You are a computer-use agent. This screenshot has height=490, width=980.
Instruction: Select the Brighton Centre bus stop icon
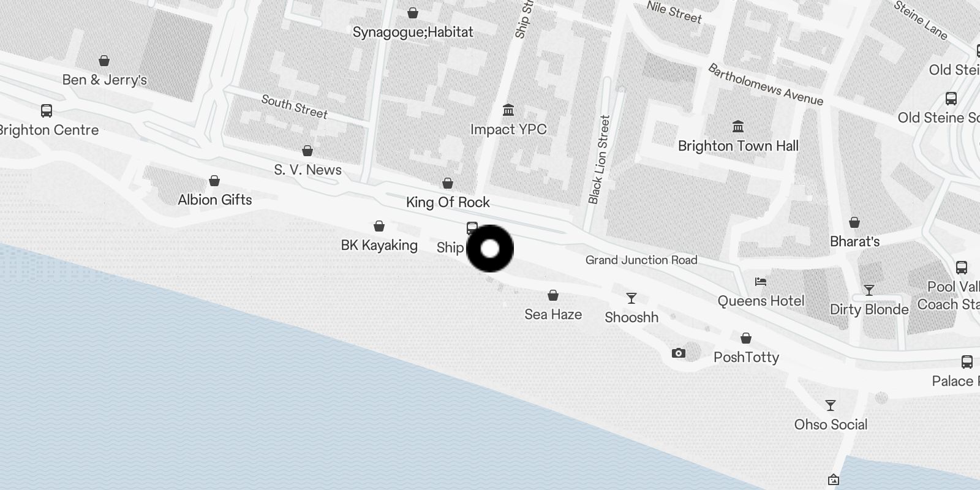[47, 111]
